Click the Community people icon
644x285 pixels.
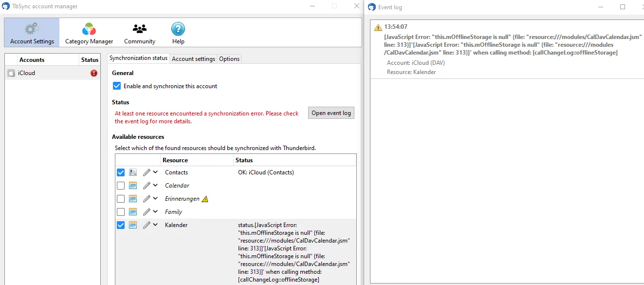pyautogui.click(x=140, y=29)
